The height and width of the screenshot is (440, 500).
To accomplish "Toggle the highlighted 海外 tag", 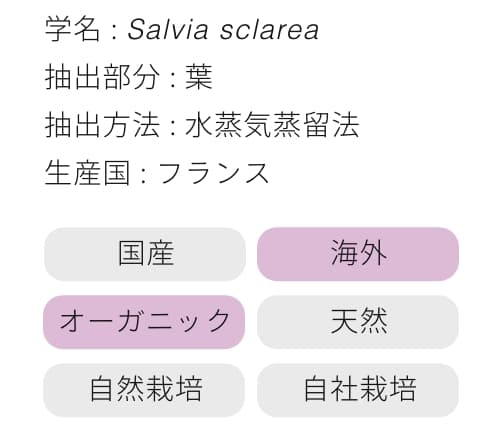I will tap(358, 254).
